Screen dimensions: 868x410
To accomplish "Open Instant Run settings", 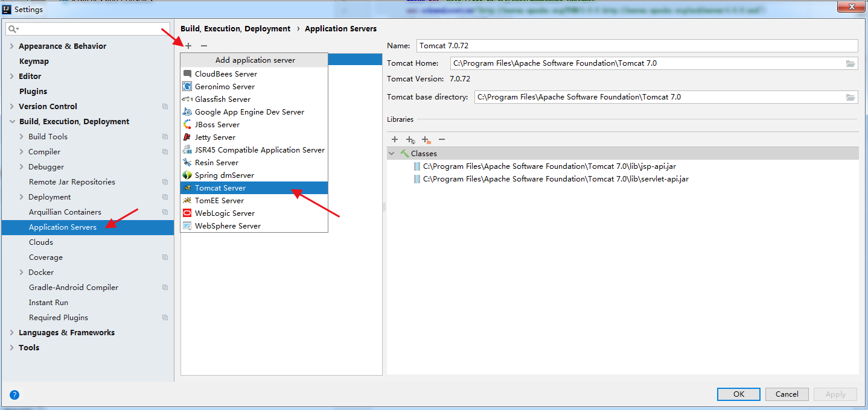I will click(x=48, y=302).
